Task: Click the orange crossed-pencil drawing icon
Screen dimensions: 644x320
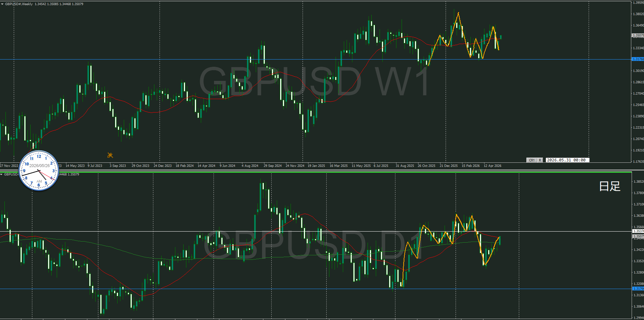Action: click(x=110, y=155)
